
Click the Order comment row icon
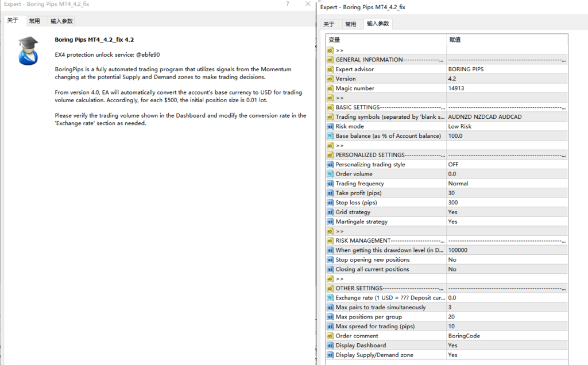(x=330, y=336)
